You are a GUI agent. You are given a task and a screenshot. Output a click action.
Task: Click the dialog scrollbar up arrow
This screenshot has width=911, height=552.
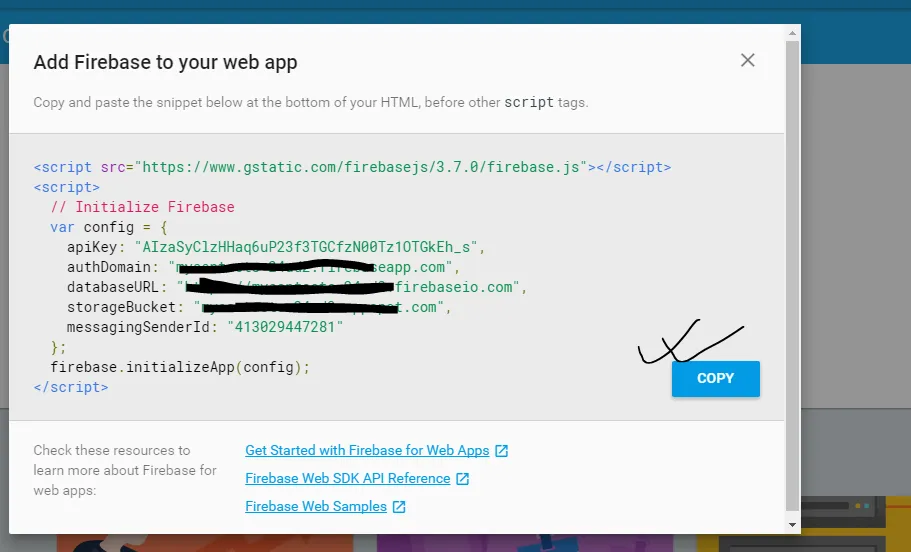(792, 33)
